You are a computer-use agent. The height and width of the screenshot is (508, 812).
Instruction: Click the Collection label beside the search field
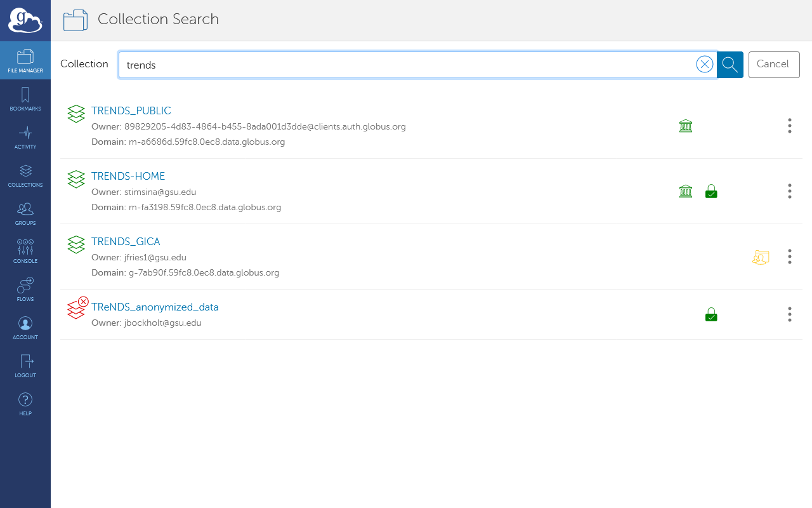tap(84, 63)
